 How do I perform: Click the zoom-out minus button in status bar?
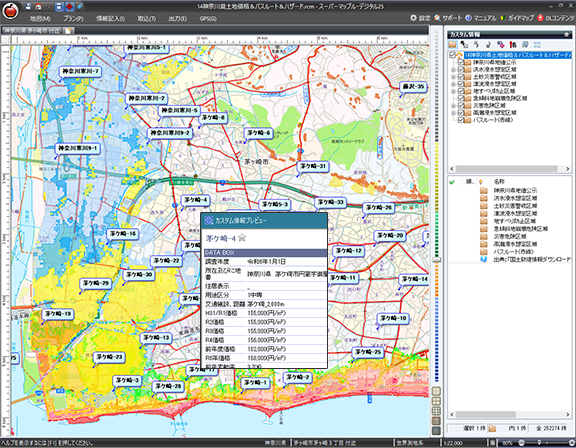click(x=521, y=443)
